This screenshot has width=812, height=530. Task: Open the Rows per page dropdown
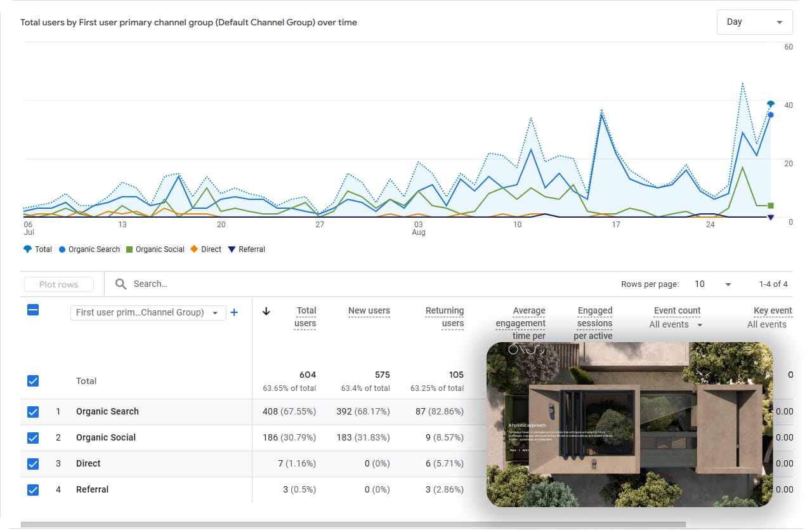[713, 284]
